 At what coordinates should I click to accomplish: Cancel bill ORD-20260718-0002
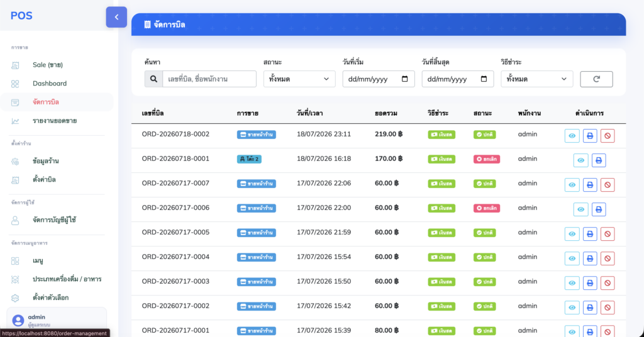[608, 136]
